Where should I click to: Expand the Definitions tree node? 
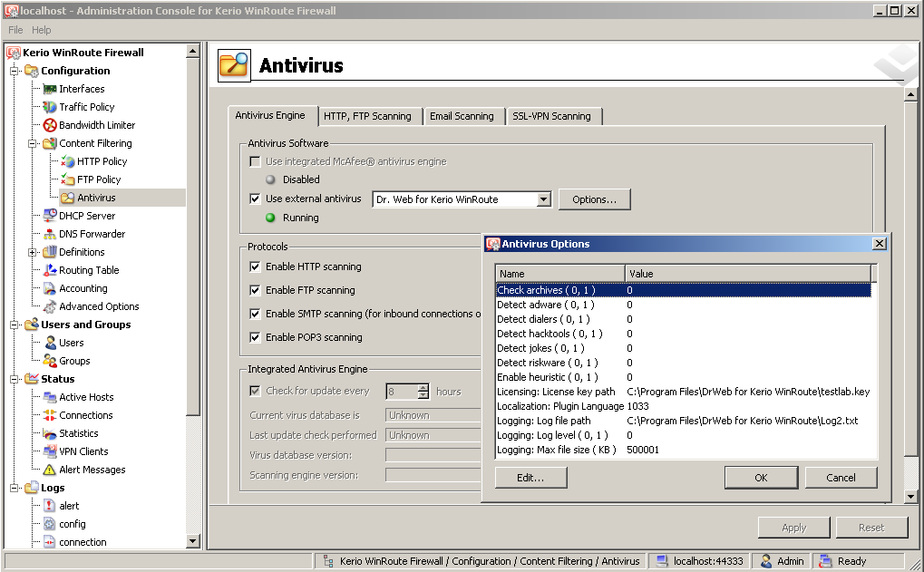point(32,252)
